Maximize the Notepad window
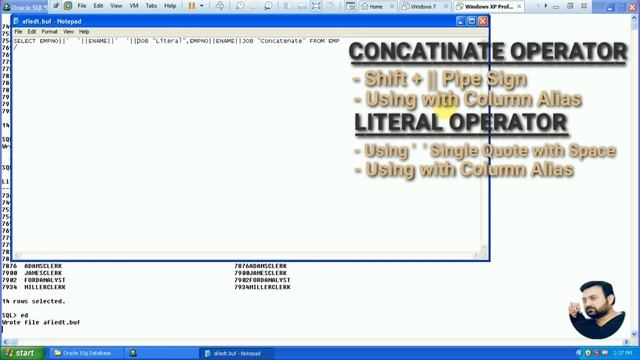 click(472, 21)
